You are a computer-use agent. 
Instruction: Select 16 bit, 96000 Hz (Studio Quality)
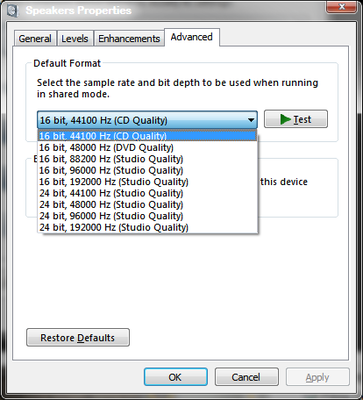147,170
